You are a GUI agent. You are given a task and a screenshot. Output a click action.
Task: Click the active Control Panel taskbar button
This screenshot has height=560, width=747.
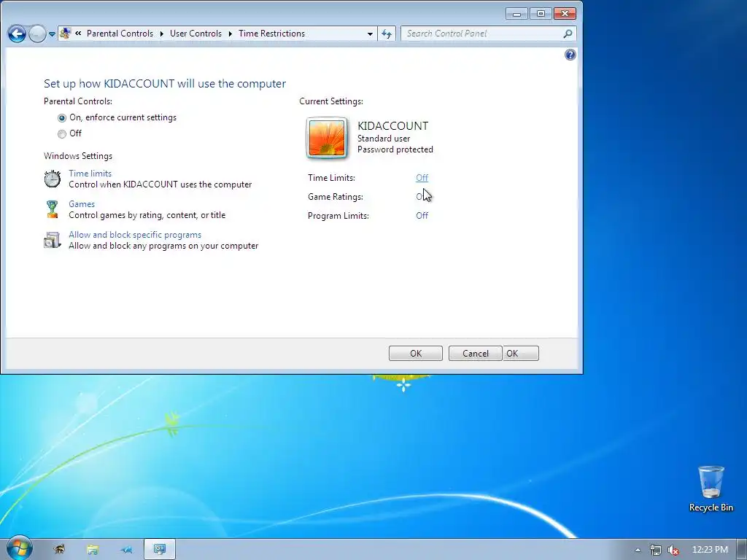coord(160,550)
